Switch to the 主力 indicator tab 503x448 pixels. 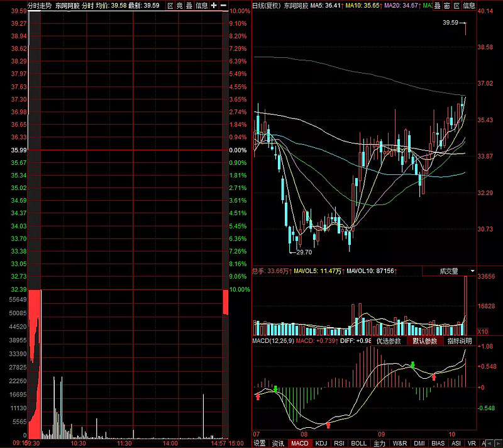pyautogui.click(x=379, y=443)
